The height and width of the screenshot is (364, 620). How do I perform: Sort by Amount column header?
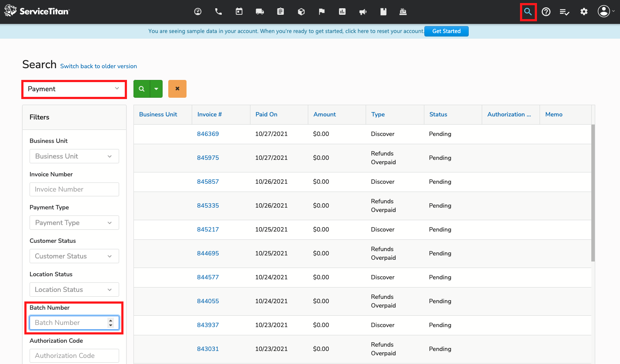coord(325,115)
